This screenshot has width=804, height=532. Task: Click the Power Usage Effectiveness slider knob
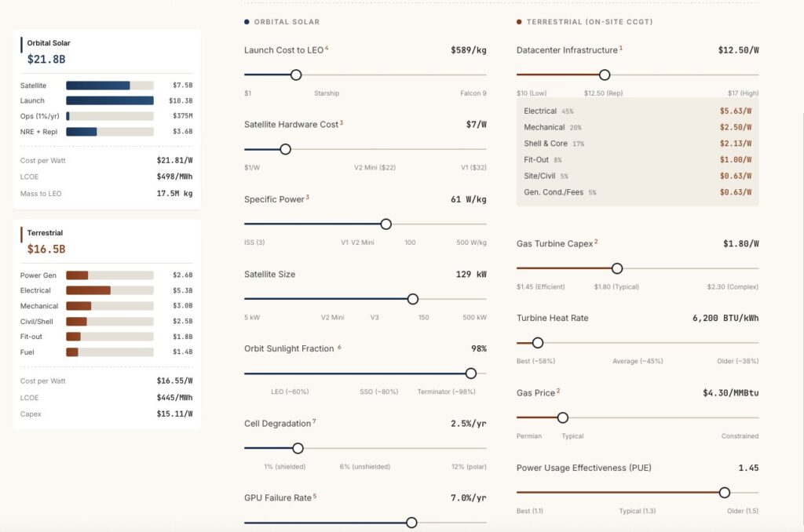[725, 493]
